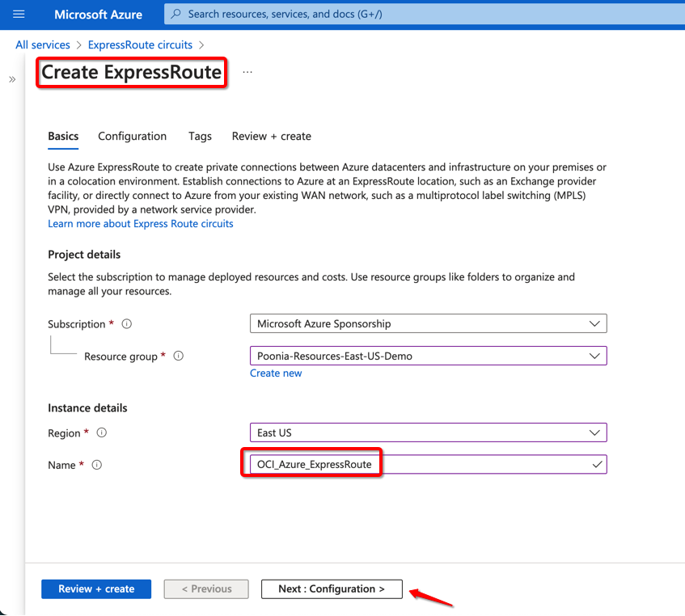Go to ExpressRoute circuits breadcrumb
This screenshot has width=685, height=616.
pyautogui.click(x=140, y=45)
